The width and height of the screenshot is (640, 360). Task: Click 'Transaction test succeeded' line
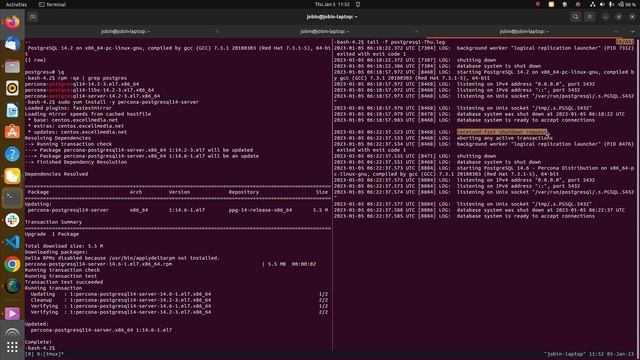coord(64,282)
